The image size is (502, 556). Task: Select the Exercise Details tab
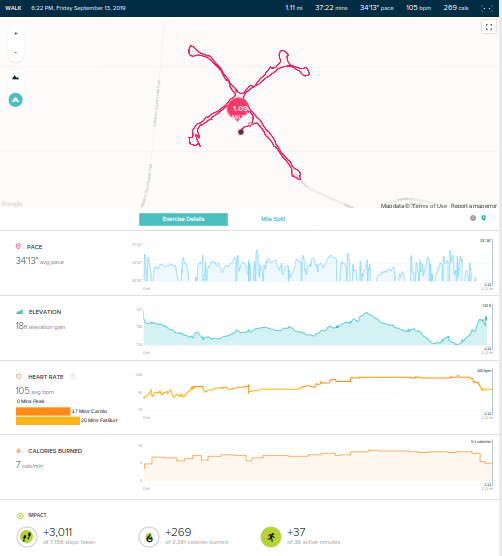coord(183,219)
